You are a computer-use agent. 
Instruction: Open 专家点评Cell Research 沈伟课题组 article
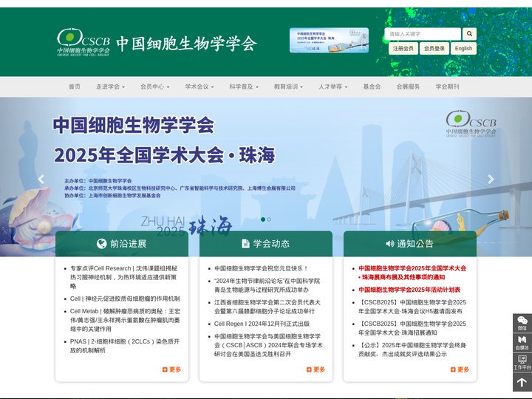124,277
